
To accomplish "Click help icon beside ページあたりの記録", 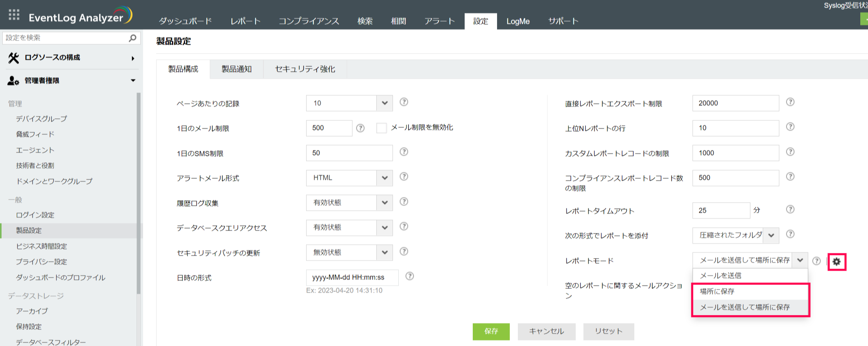I will click(404, 102).
